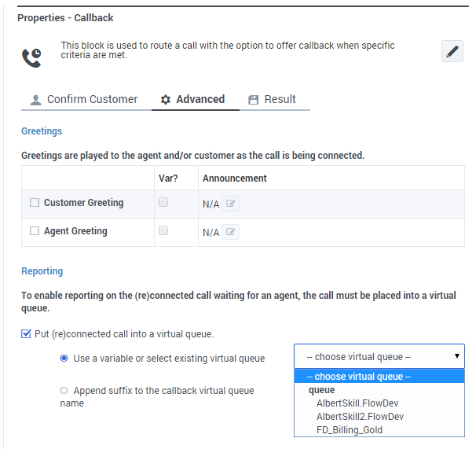Open the choose virtual queue dropdown
476x449 pixels.
(x=379, y=356)
